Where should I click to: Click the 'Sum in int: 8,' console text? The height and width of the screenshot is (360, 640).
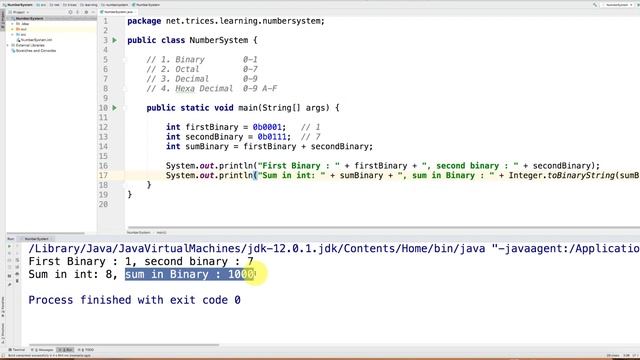[x=73, y=274]
